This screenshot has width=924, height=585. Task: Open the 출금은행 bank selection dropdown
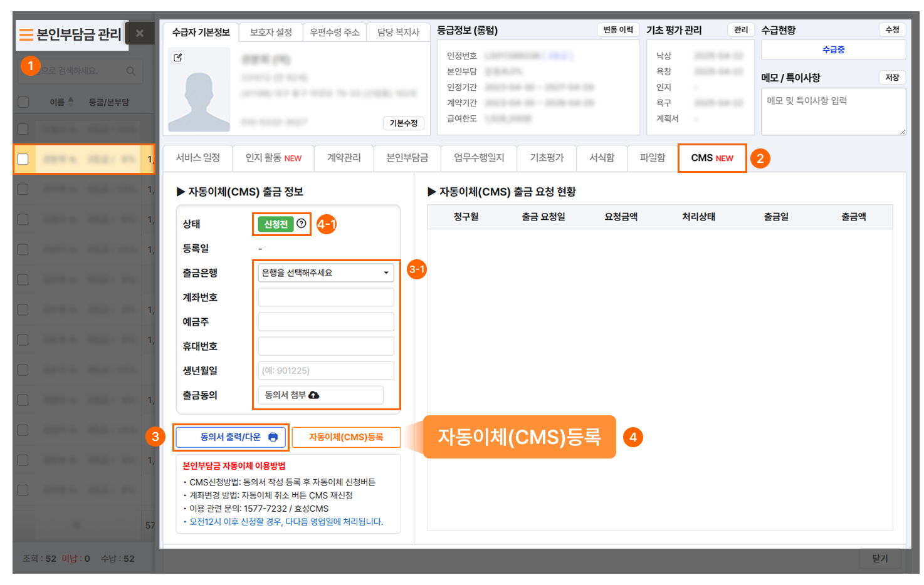click(x=325, y=272)
